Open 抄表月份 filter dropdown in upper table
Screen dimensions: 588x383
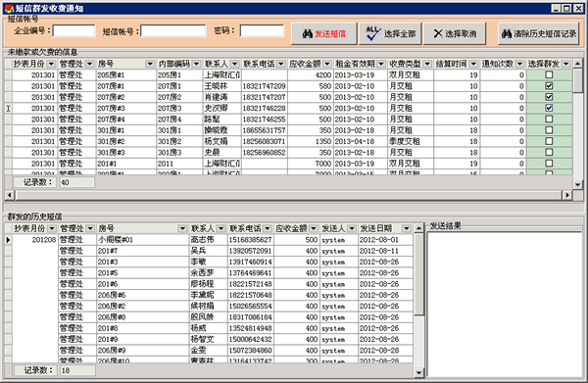tap(51, 64)
